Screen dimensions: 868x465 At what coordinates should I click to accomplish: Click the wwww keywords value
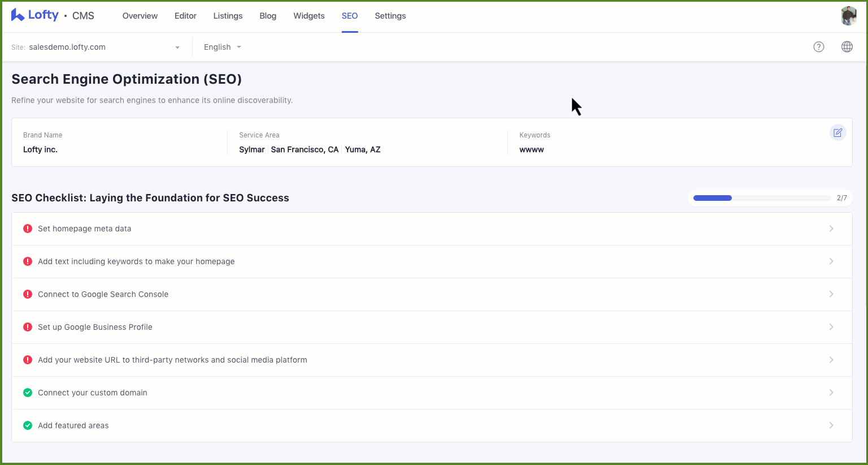(x=532, y=149)
